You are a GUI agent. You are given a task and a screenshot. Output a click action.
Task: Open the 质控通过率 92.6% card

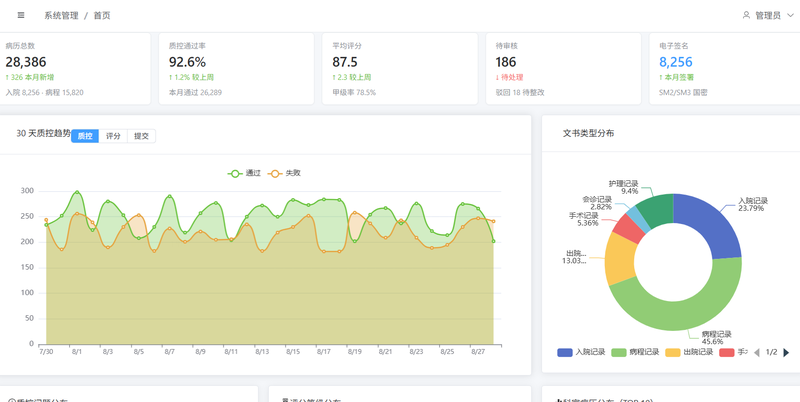click(x=236, y=69)
